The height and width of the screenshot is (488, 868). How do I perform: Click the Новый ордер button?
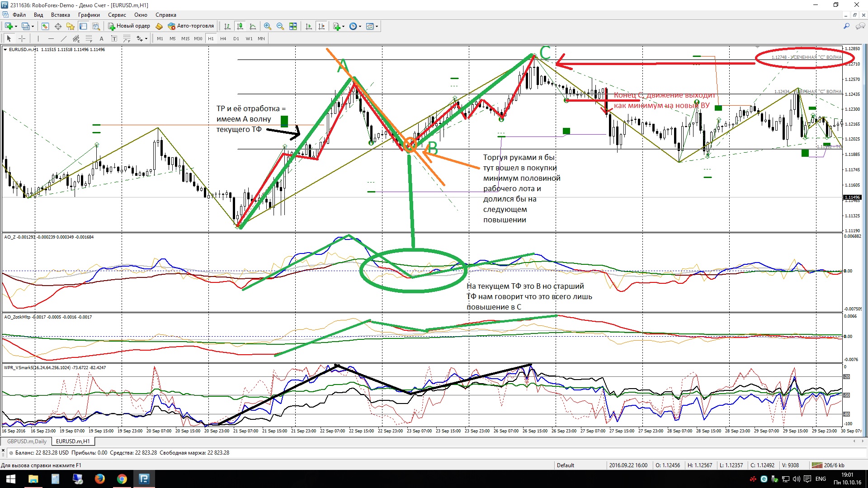coord(129,26)
